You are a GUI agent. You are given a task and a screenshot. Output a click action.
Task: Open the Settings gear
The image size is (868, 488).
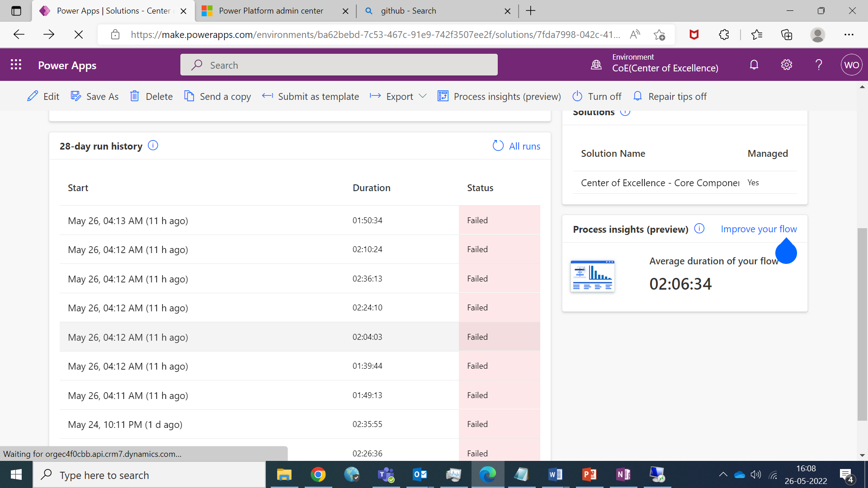click(x=786, y=65)
